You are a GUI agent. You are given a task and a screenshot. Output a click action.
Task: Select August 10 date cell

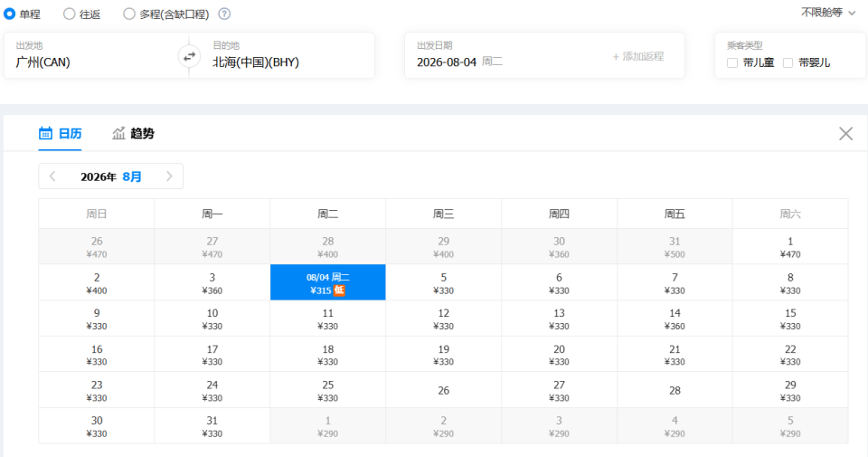(x=212, y=319)
